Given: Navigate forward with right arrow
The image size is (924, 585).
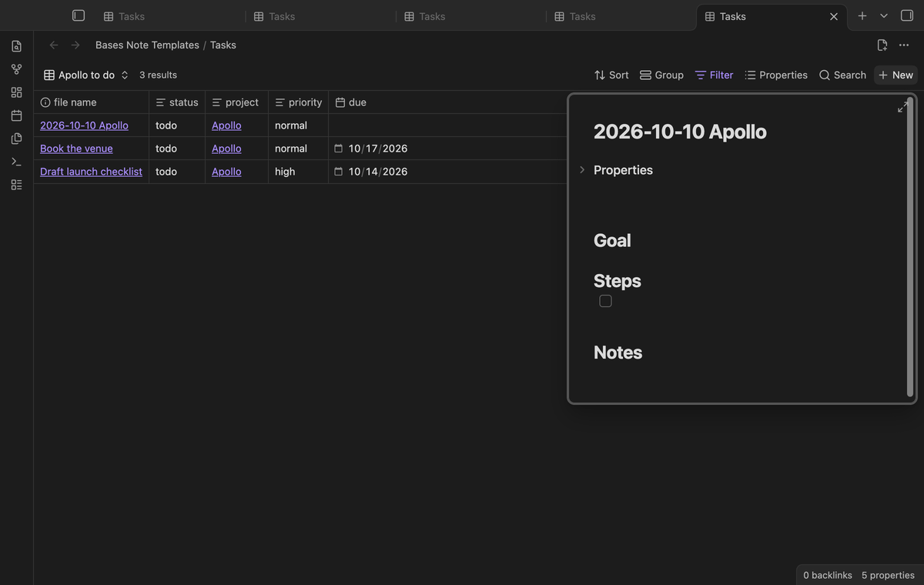Looking at the screenshot, I should [x=75, y=45].
